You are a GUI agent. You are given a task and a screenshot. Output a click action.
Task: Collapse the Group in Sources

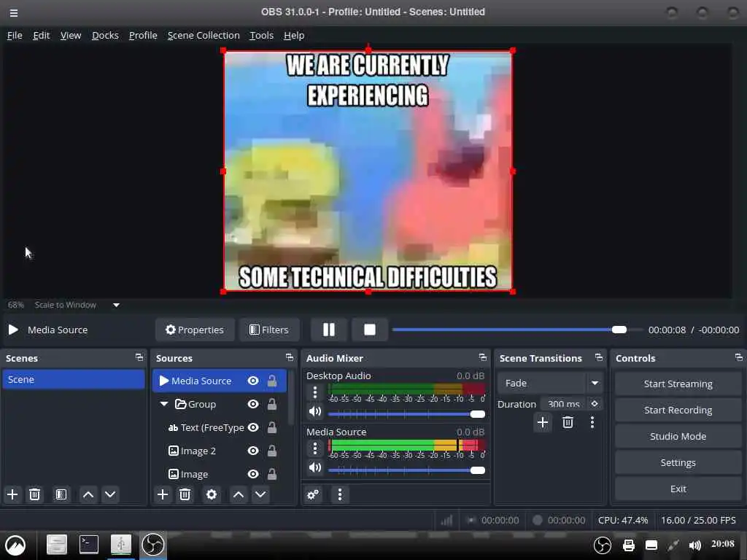click(x=164, y=404)
